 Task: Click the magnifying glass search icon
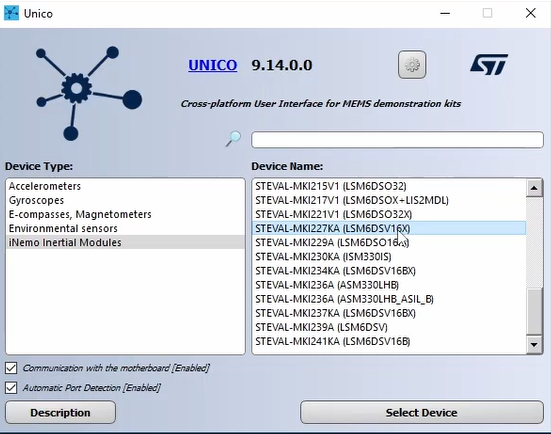234,138
